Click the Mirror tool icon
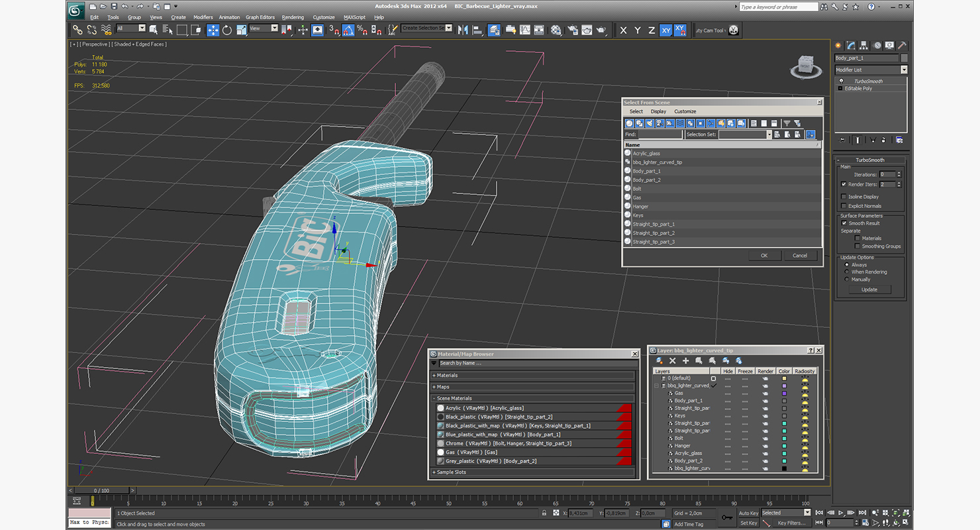The width and height of the screenshot is (980, 530). pos(463,30)
